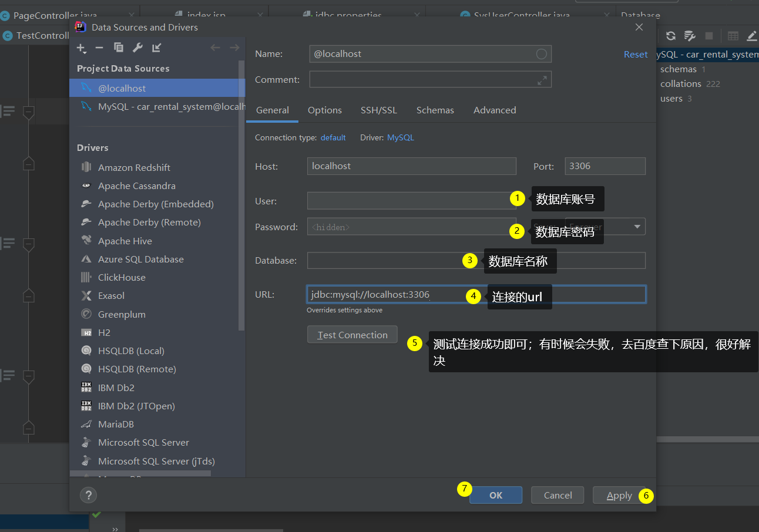Duplicate the selected data source

(119, 48)
